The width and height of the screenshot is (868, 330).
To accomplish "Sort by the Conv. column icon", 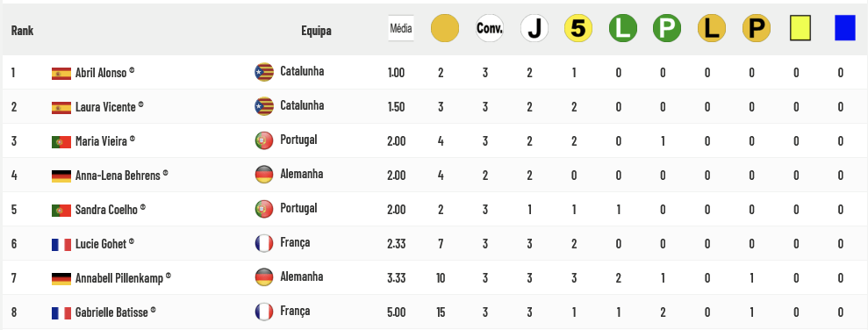I will click(x=490, y=28).
